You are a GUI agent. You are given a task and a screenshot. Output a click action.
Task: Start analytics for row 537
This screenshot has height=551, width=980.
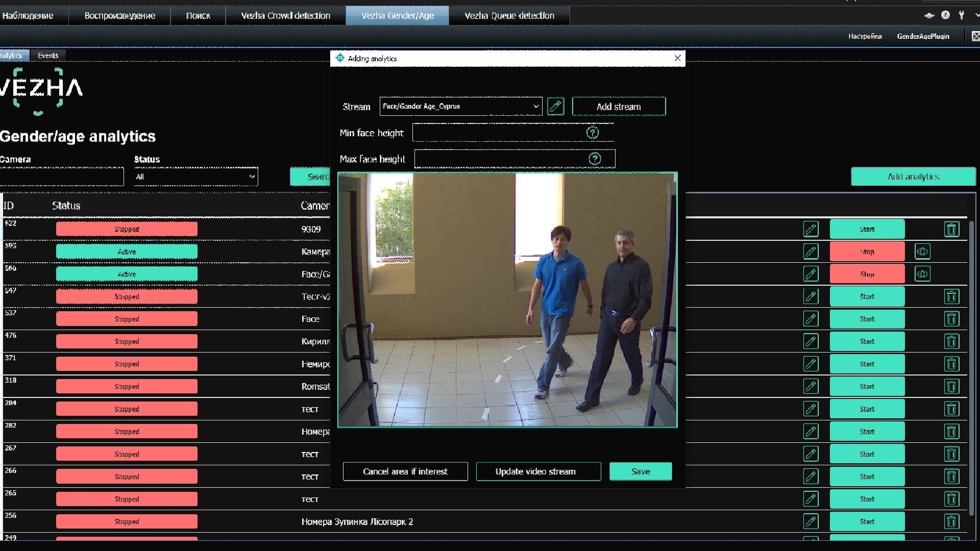point(867,319)
